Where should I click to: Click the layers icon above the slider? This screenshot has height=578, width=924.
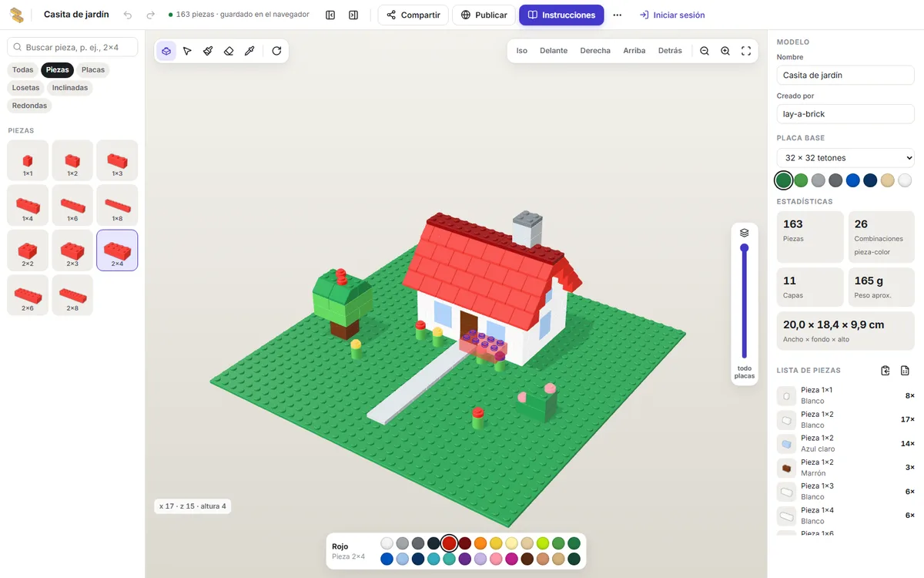745,233
